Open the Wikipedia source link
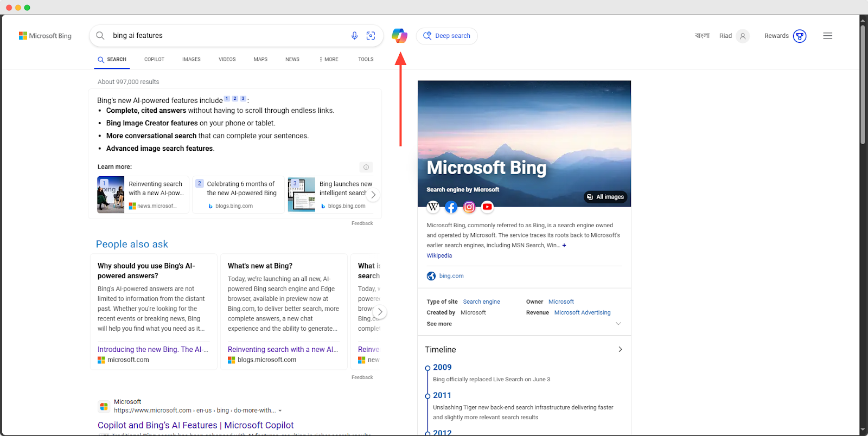 (x=439, y=255)
